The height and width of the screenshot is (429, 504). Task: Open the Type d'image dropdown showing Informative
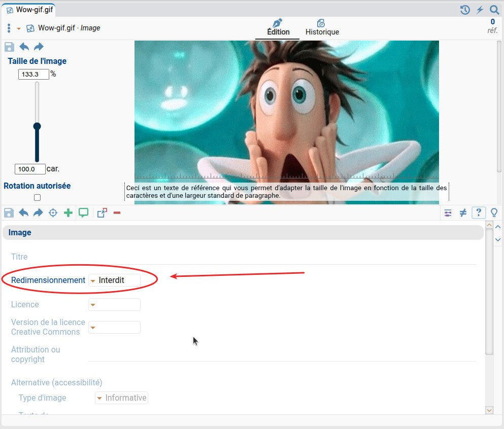(x=121, y=398)
